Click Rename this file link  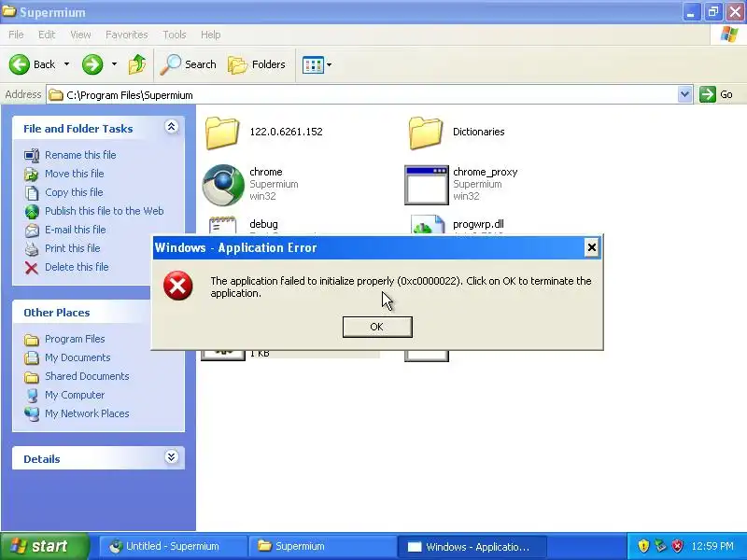[x=80, y=155]
